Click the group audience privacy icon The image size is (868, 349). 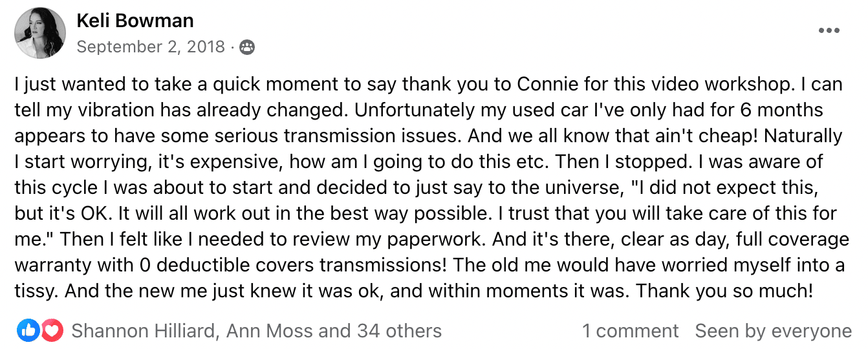[x=247, y=47]
